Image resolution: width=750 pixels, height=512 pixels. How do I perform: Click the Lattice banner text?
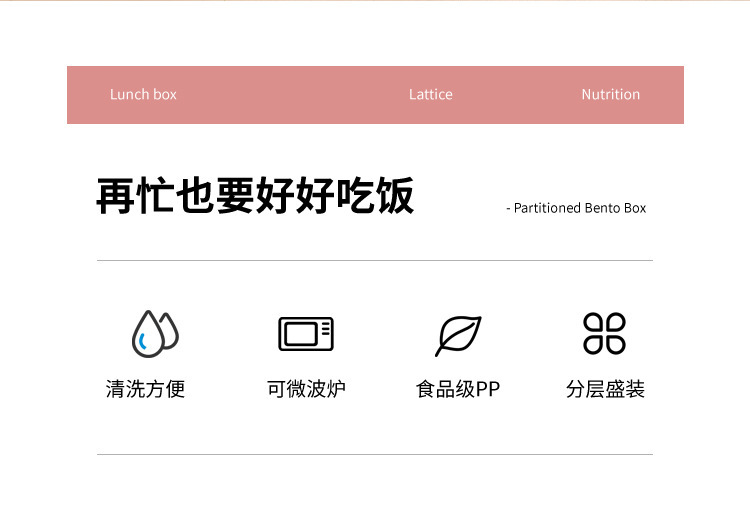point(430,94)
